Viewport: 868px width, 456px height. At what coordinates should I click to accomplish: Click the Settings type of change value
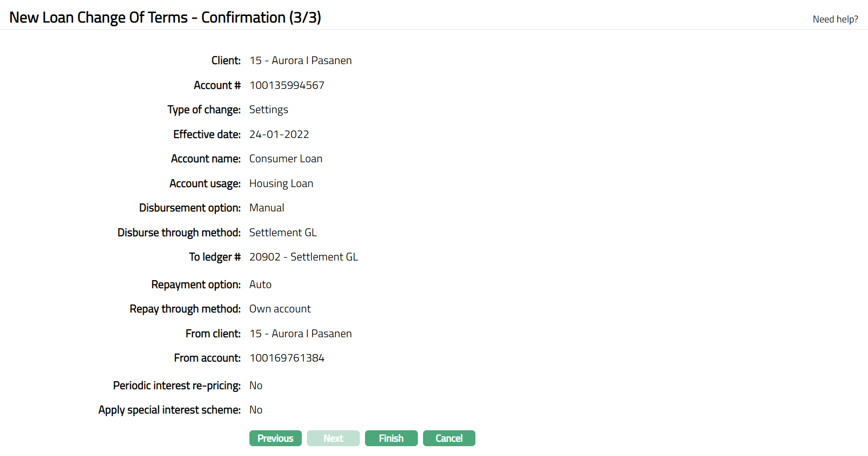(x=269, y=109)
